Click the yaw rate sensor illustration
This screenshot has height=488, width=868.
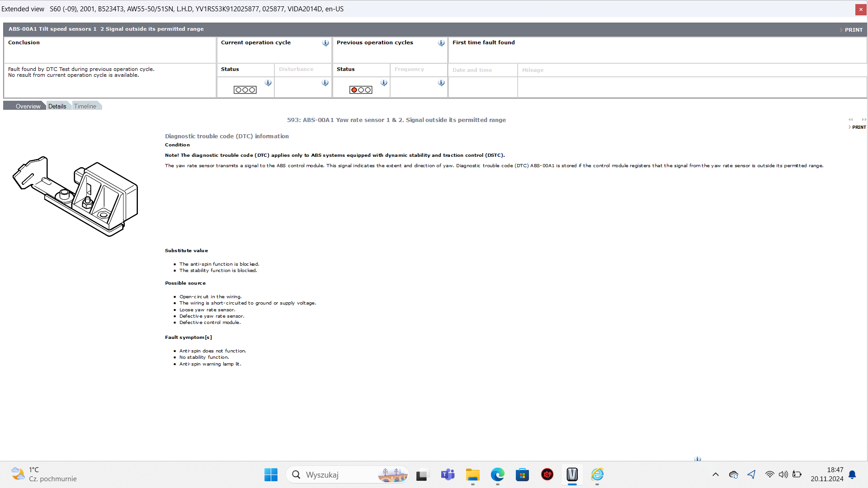[x=75, y=196]
